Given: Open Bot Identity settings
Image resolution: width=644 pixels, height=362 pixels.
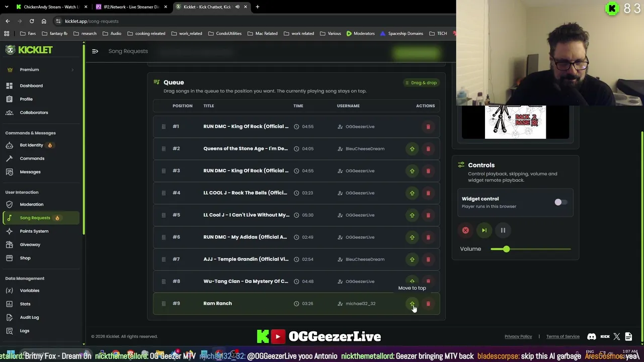Looking at the screenshot, I should click(40, 145).
